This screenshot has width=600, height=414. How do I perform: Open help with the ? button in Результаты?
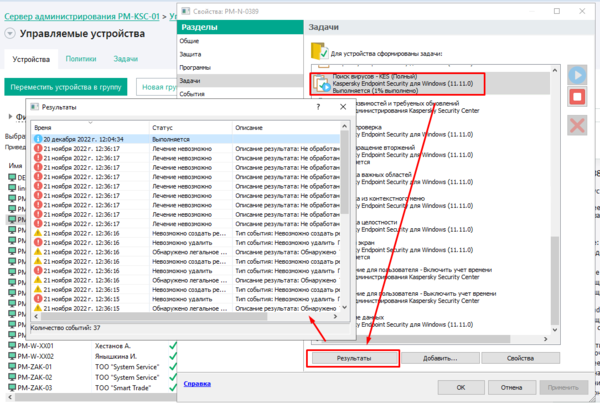pyautogui.click(x=318, y=107)
